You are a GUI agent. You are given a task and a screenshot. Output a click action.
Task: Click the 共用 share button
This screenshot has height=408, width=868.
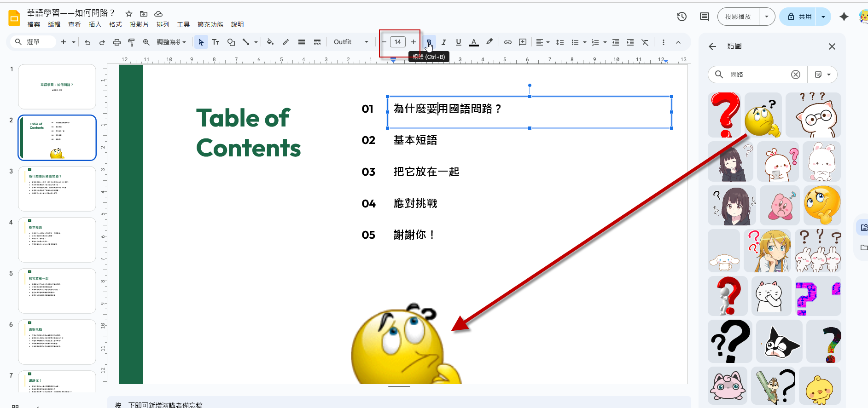point(799,17)
